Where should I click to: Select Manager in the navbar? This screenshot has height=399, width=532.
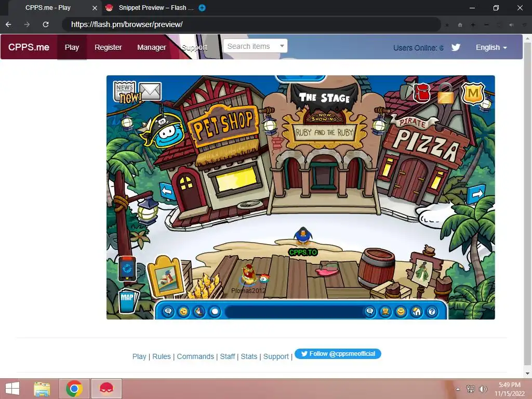coord(151,47)
